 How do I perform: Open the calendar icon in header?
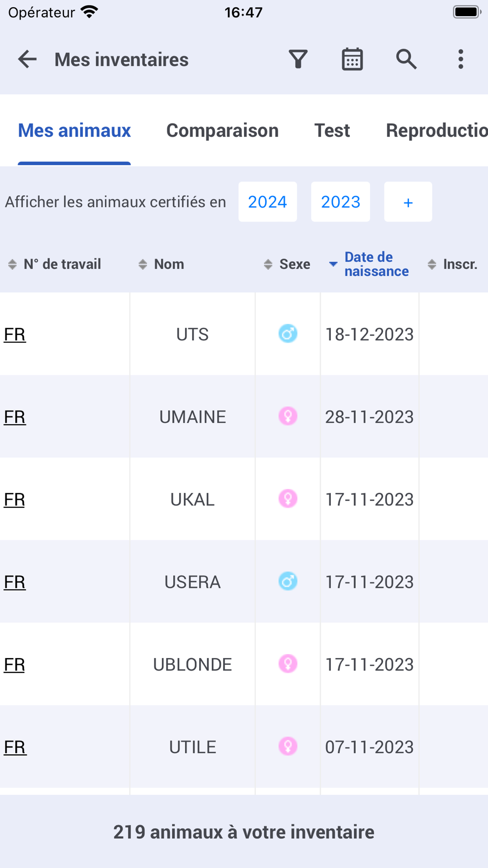(352, 60)
